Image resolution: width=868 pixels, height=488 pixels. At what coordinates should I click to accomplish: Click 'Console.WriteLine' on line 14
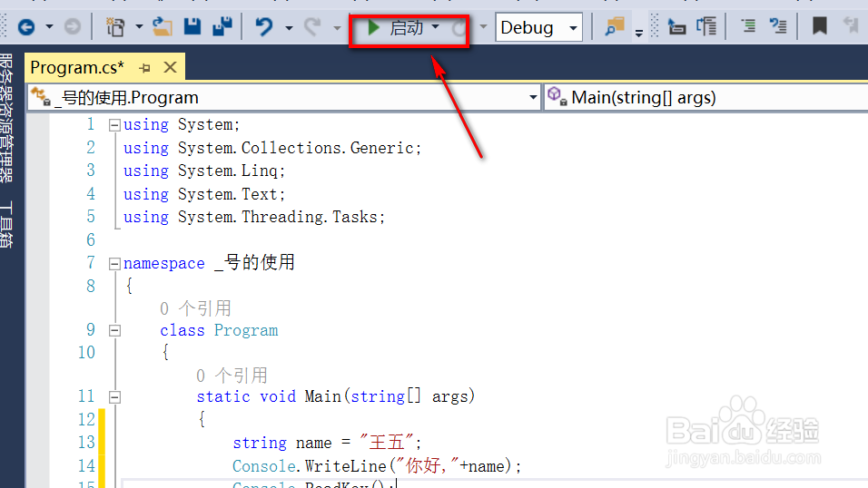pos(309,466)
